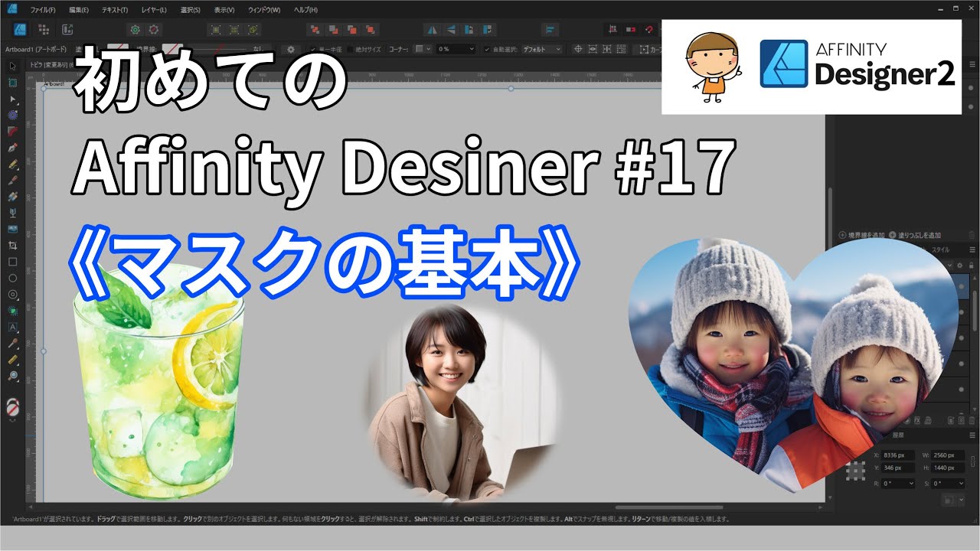Screen dimensions: 980x551
Task: Switch to the Designer persona icon
Action: coord(21,30)
